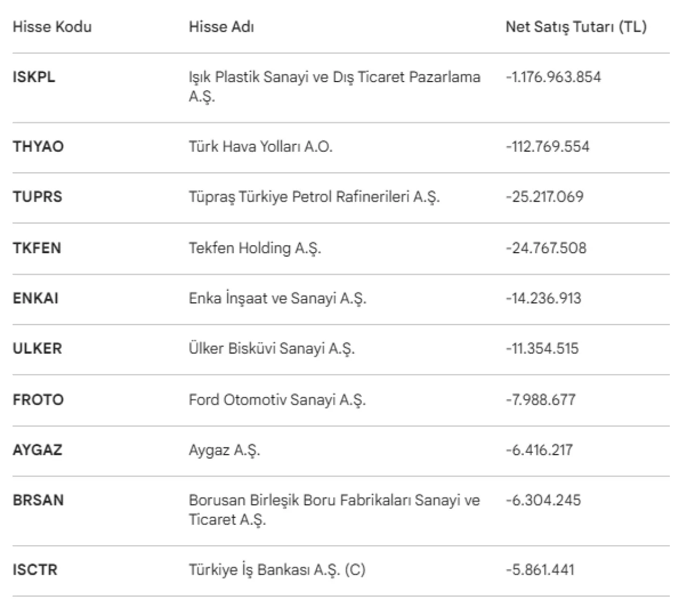Click the ENKAI ticker cell
This screenshot has width=687, height=616.
[x=35, y=298]
